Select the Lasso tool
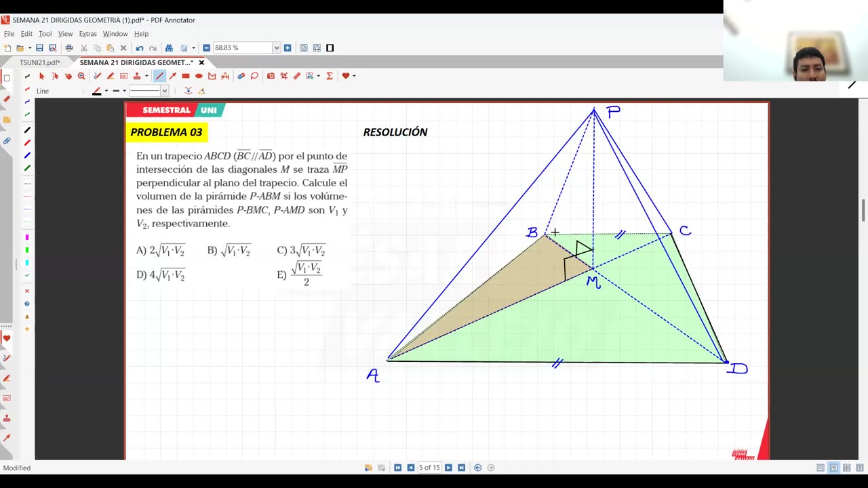Screen dimensions: 868x488 click(x=254, y=76)
